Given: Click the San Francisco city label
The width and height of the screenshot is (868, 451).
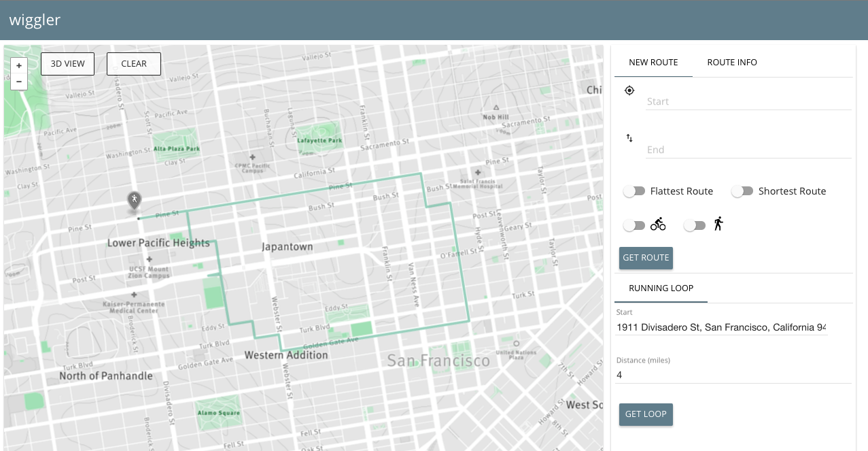Looking at the screenshot, I should coord(438,361).
